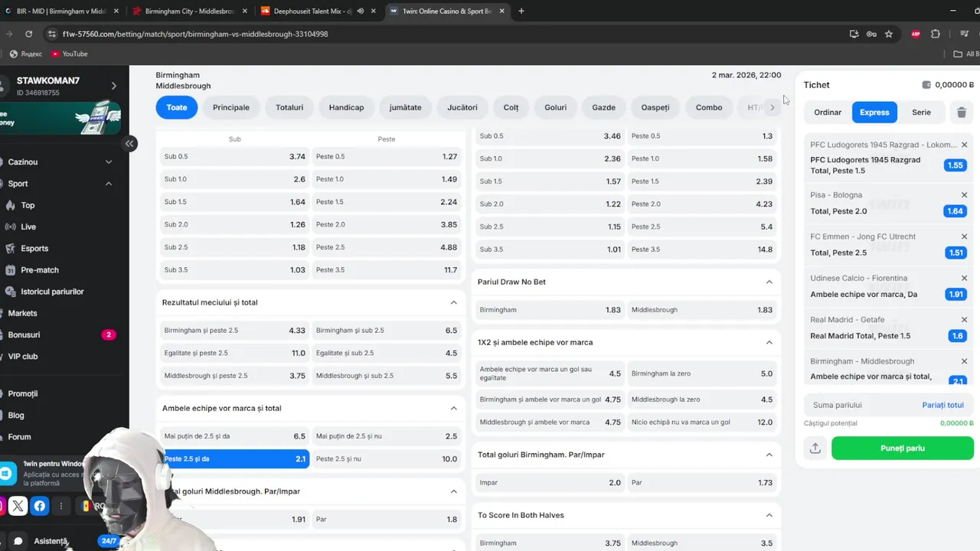
Task: Open the Facebook social icon
Action: 40,506
